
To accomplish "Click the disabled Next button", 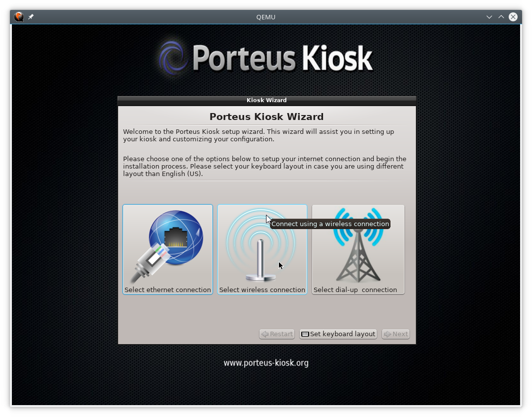I will click(396, 334).
